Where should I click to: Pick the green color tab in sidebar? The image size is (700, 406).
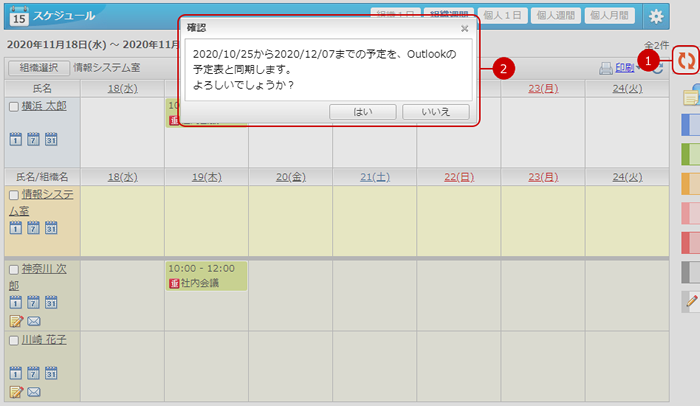(689, 154)
